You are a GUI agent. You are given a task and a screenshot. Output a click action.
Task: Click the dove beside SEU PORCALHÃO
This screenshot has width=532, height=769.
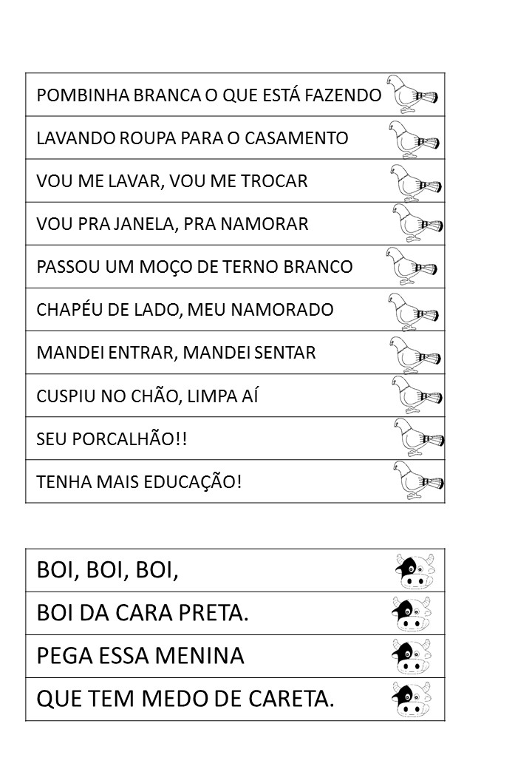[x=418, y=438]
